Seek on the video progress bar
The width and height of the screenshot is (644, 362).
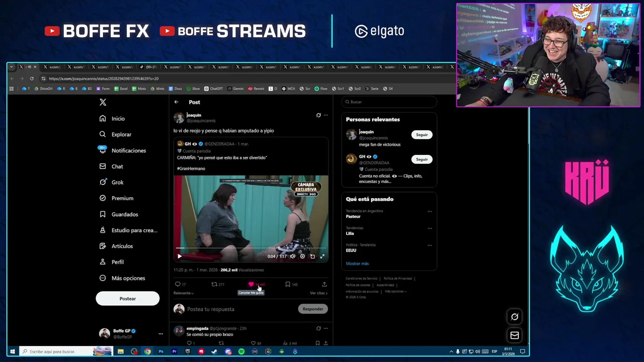pos(251,248)
